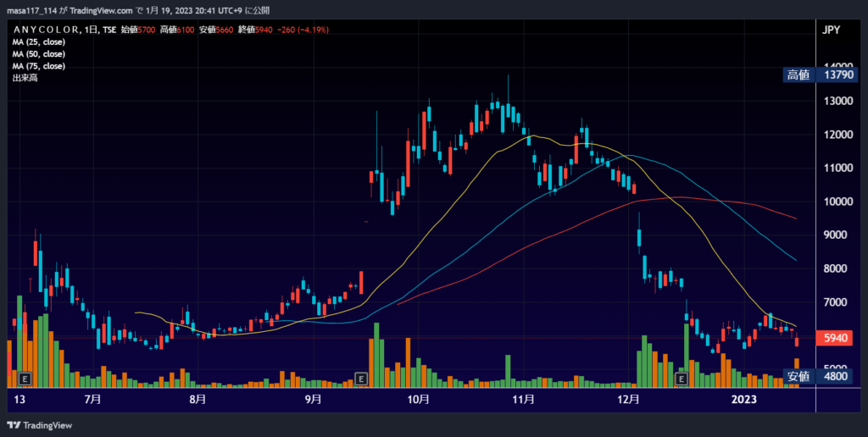The image size is (868, 437).
Task: Click the 8月 label on the time axis
Action: coord(198,400)
